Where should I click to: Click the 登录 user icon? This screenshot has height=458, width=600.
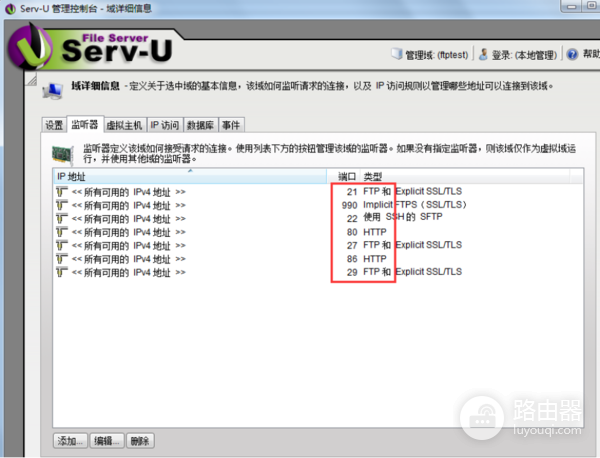coord(483,54)
